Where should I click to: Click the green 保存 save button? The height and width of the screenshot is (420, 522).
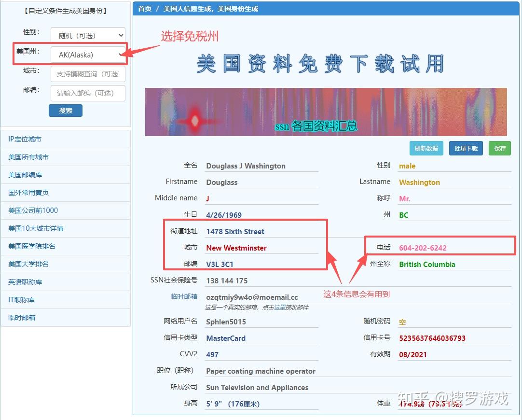coord(500,148)
